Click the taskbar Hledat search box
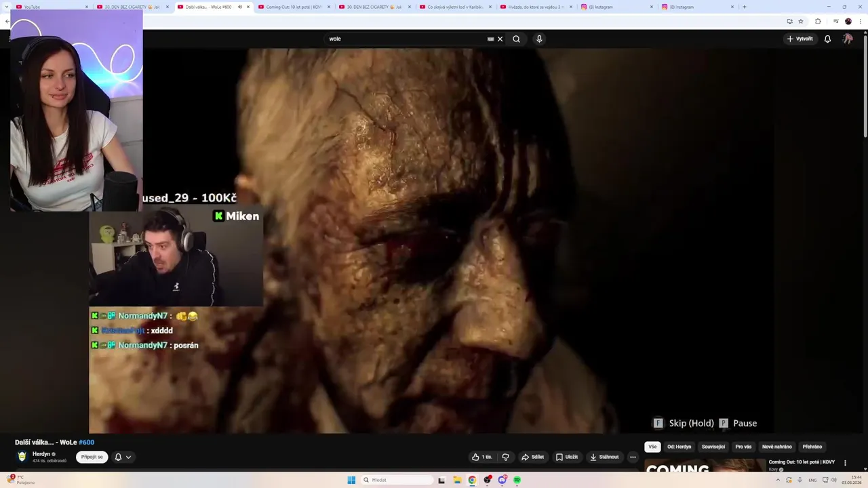The width and height of the screenshot is (868, 488). 397,480
